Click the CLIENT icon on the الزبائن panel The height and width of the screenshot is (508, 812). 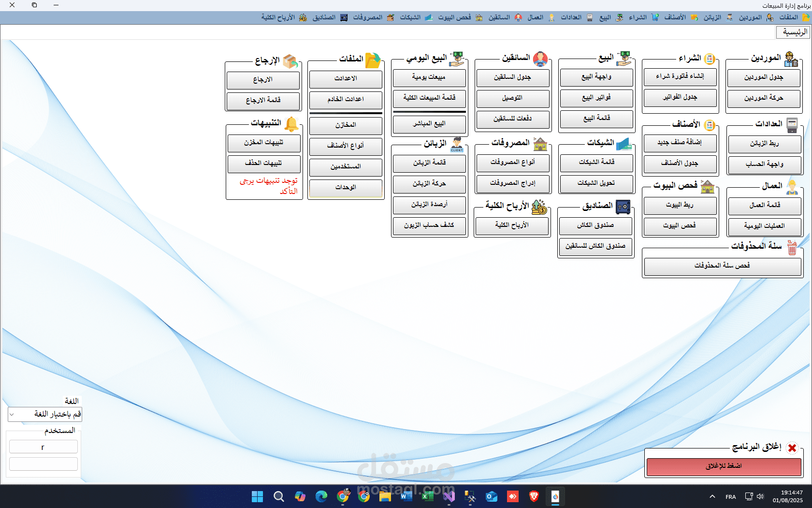click(x=456, y=144)
